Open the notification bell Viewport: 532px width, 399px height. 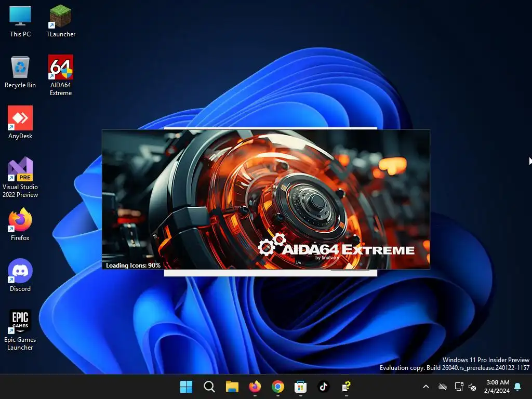518,387
